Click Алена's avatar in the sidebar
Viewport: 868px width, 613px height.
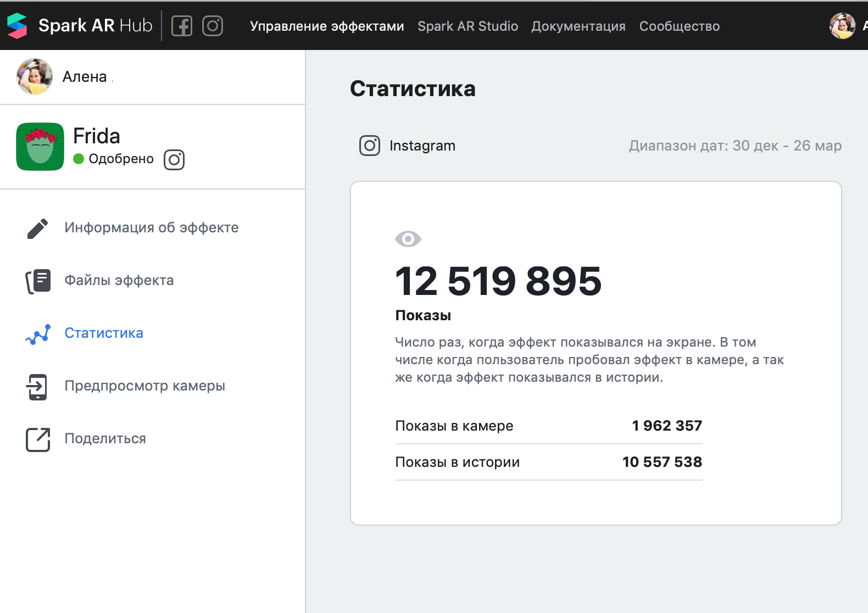click(x=35, y=76)
